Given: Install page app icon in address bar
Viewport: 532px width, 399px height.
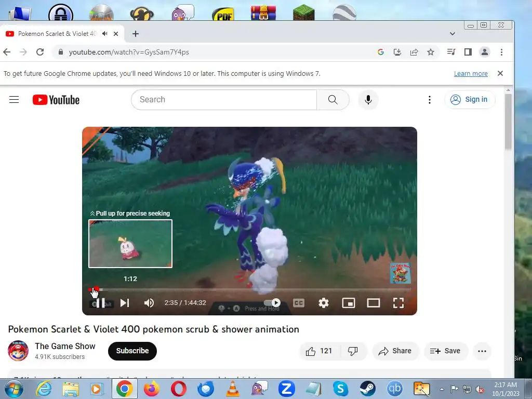Looking at the screenshot, I should click(x=397, y=52).
